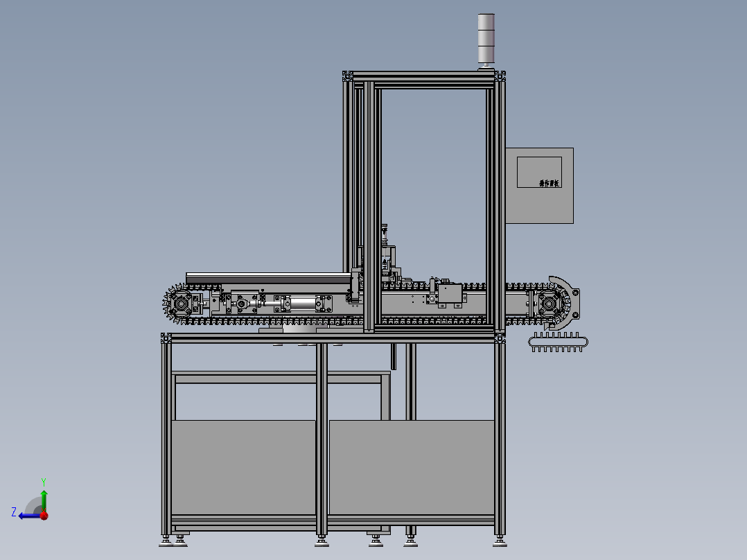Select the flat plate on top of the left conveyor
Screen dimensions: 747x560
pos(269,279)
